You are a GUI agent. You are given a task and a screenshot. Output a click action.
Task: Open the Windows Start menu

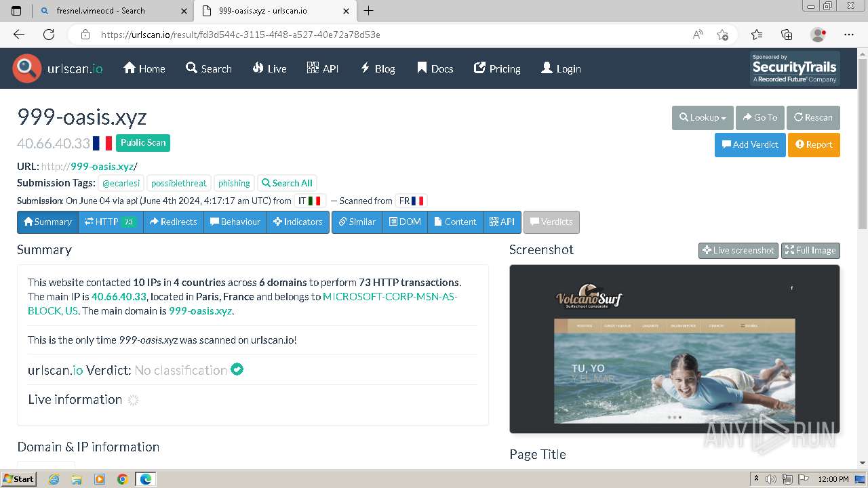[18, 479]
